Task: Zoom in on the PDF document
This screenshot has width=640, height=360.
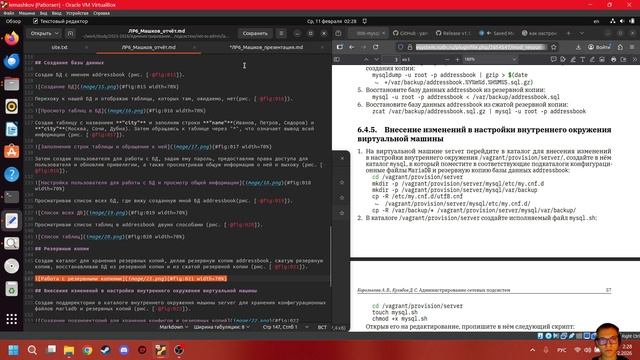Action: tap(457, 59)
